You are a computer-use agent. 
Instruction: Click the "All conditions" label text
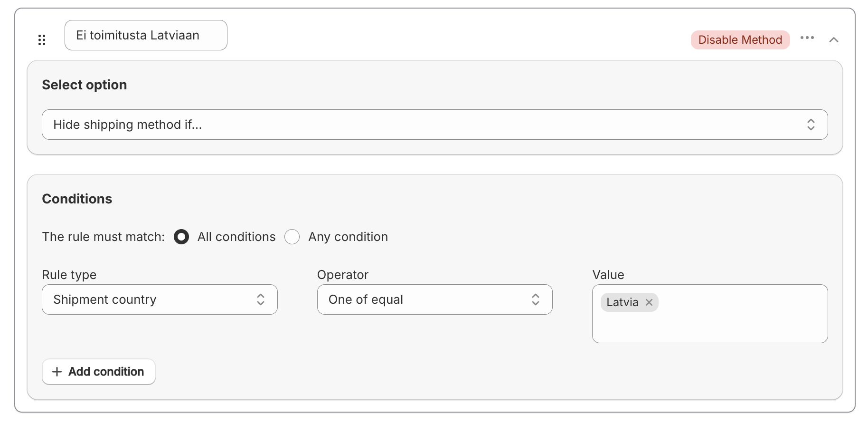236,237
